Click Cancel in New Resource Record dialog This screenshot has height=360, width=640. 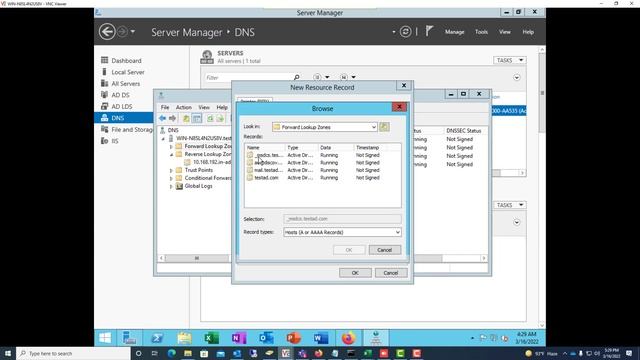[x=391, y=273]
